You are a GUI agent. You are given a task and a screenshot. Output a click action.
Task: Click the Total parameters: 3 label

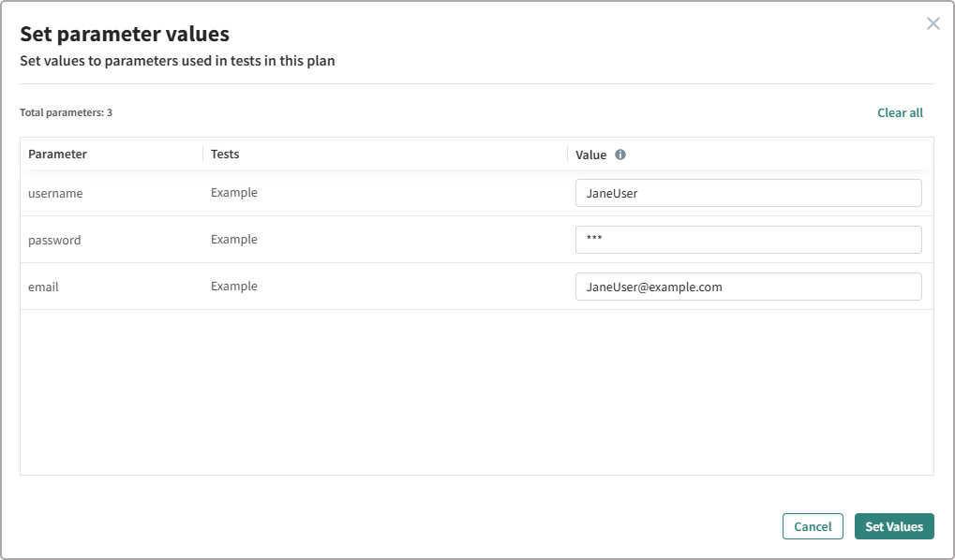pos(66,112)
